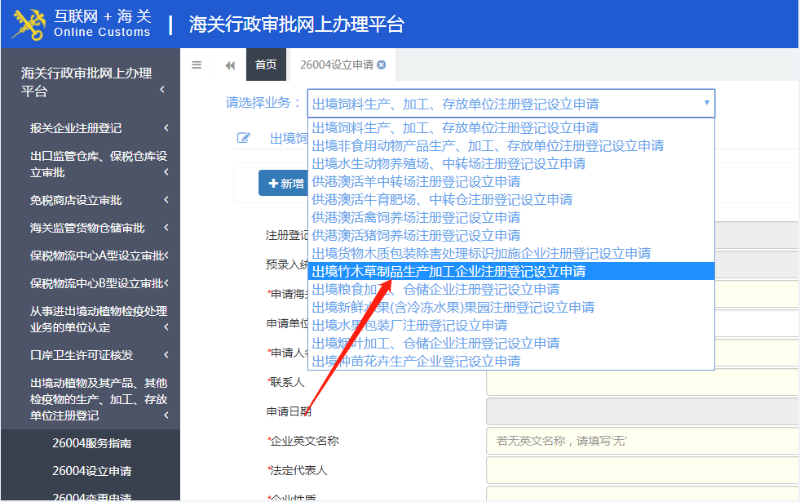Open the 请选择业务 dropdown arrow
Viewport: 800px width, 502px height.
coord(707,102)
